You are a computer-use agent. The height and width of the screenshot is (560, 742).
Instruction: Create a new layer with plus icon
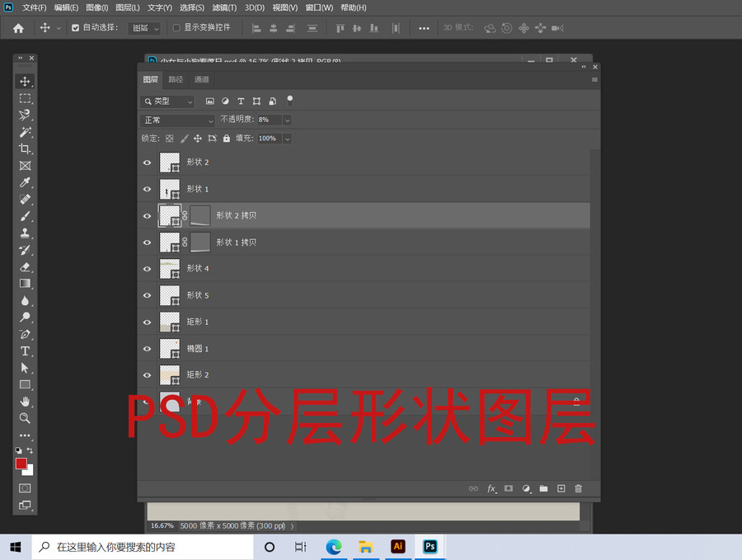(561, 488)
